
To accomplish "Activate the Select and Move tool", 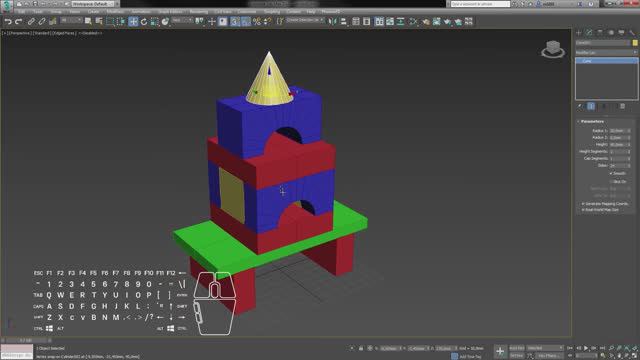I will 133,22.
